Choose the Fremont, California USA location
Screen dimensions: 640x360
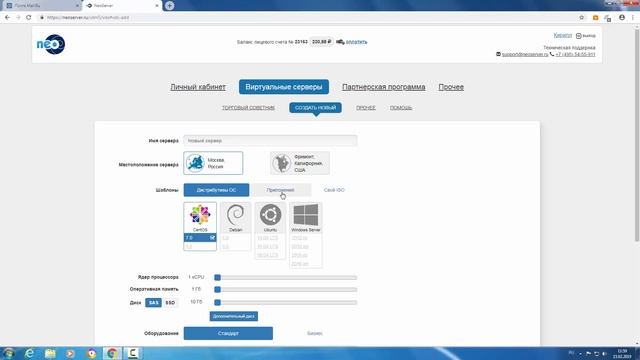(x=300, y=163)
